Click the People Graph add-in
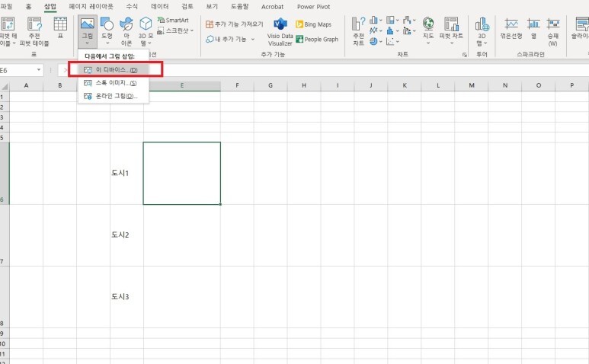589x364 pixels. pos(317,39)
